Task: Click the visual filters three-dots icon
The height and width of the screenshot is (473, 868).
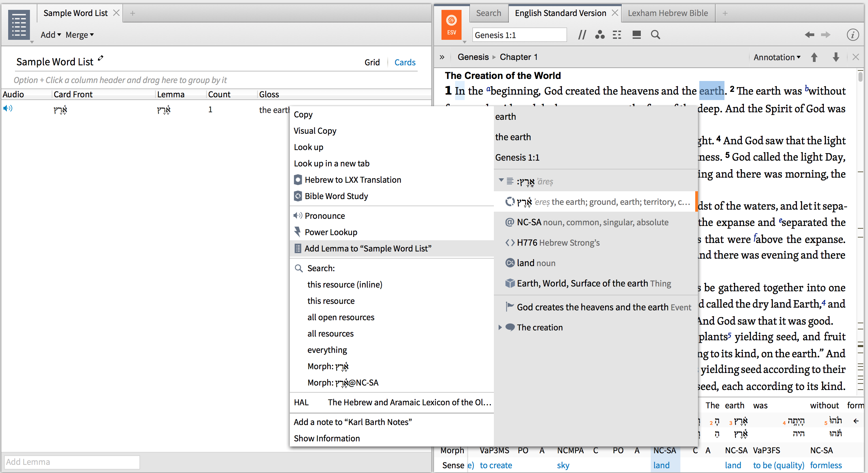Action: 600,35
